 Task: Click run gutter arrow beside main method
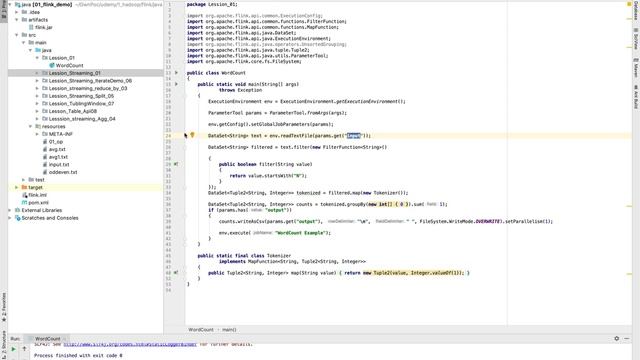pyautogui.click(x=176, y=84)
